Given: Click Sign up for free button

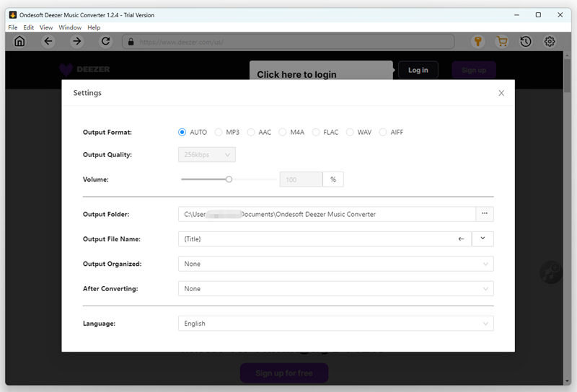Looking at the screenshot, I should click(284, 373).
